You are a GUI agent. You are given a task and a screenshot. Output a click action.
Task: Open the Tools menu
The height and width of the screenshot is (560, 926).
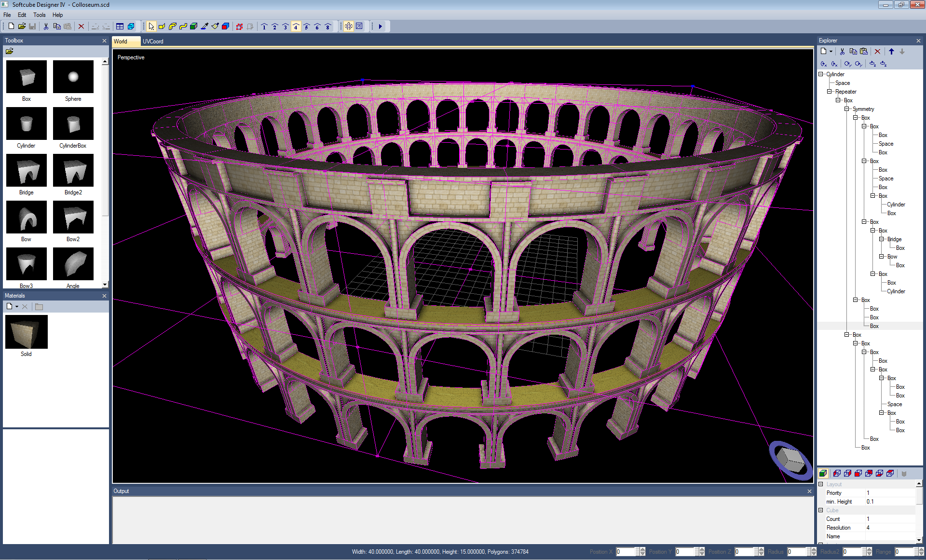tap(39, 15)
